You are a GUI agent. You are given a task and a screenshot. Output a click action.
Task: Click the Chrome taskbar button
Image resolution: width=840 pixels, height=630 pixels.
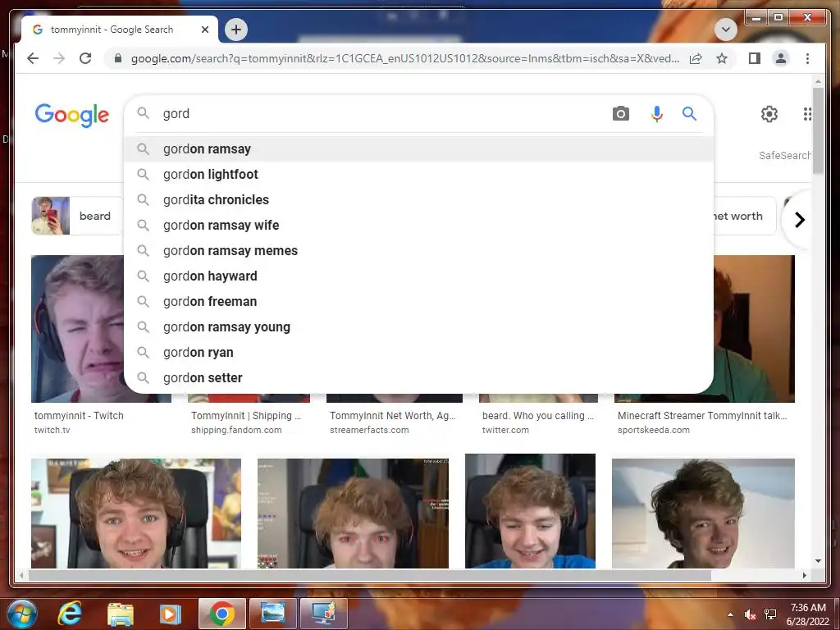pyautogui.click(x=221, y=614)
